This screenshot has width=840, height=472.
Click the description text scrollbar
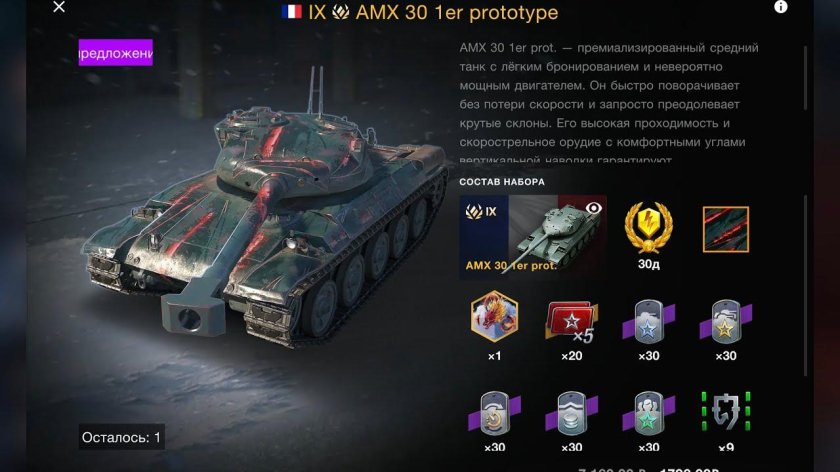(x=805, y=78)
